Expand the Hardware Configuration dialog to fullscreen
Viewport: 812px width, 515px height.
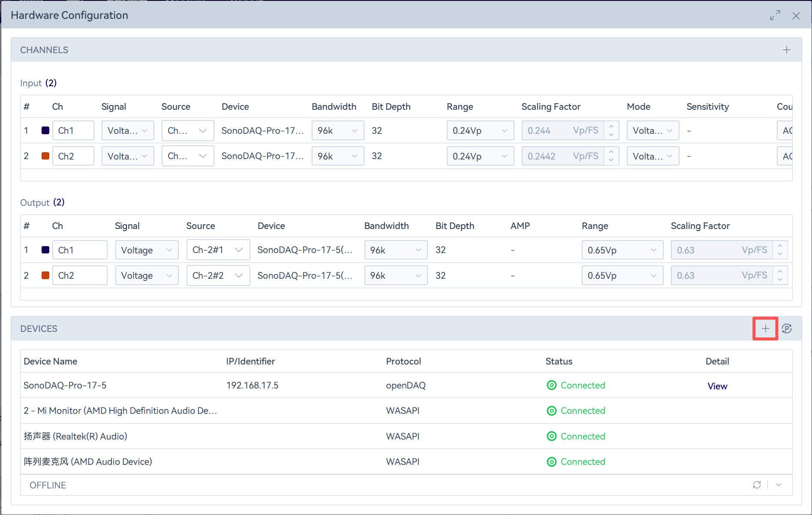click(x=775, y=15)
